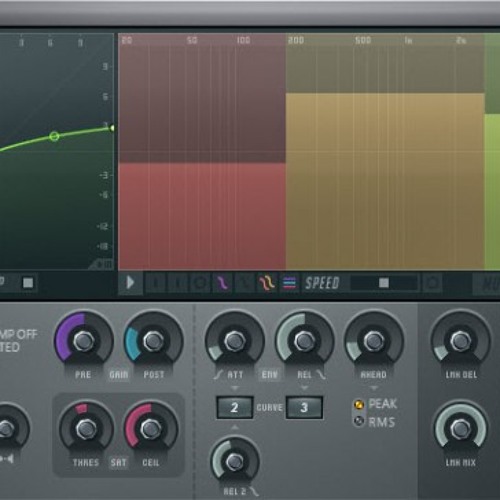Click the small down arrow under ATT

click(235, 388)
